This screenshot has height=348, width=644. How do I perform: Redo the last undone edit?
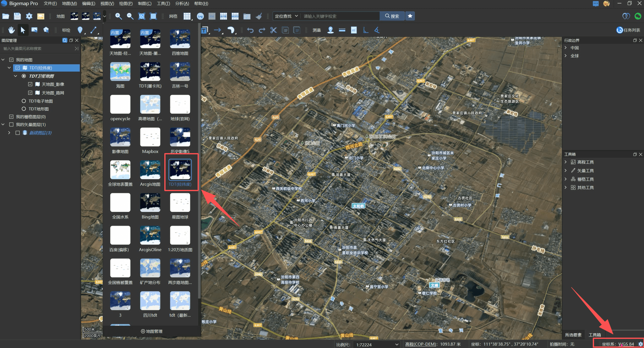point(262,30)
